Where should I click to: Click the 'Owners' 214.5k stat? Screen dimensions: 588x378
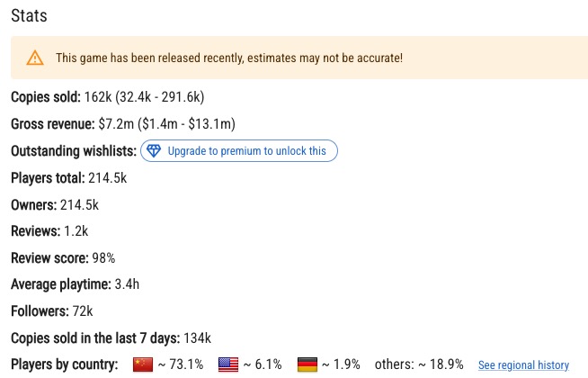coord(54,205)
